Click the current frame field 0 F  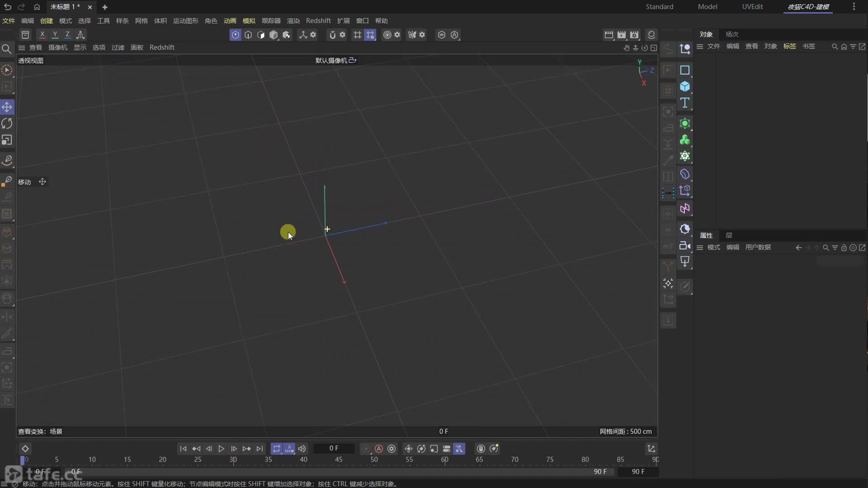coord(334,449)
